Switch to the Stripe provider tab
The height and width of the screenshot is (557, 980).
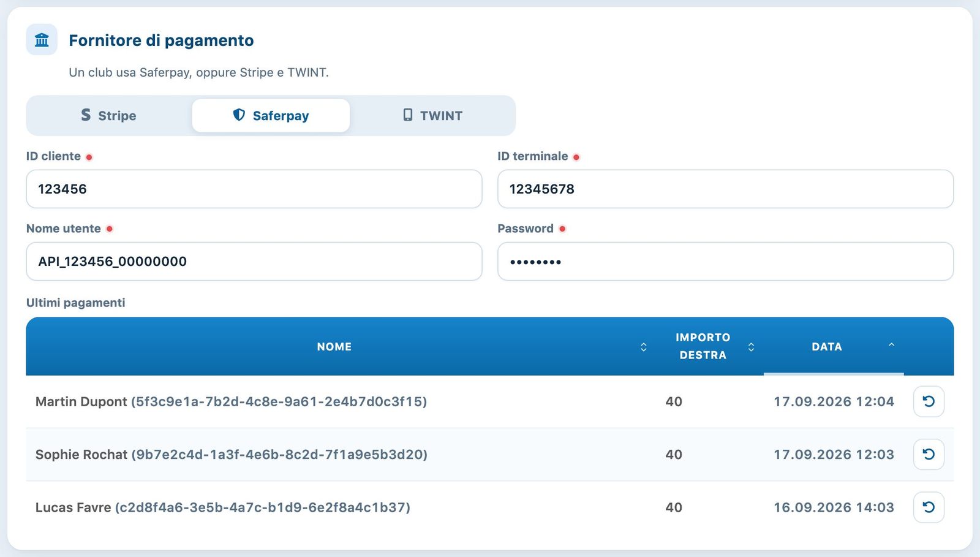[109, 115]
